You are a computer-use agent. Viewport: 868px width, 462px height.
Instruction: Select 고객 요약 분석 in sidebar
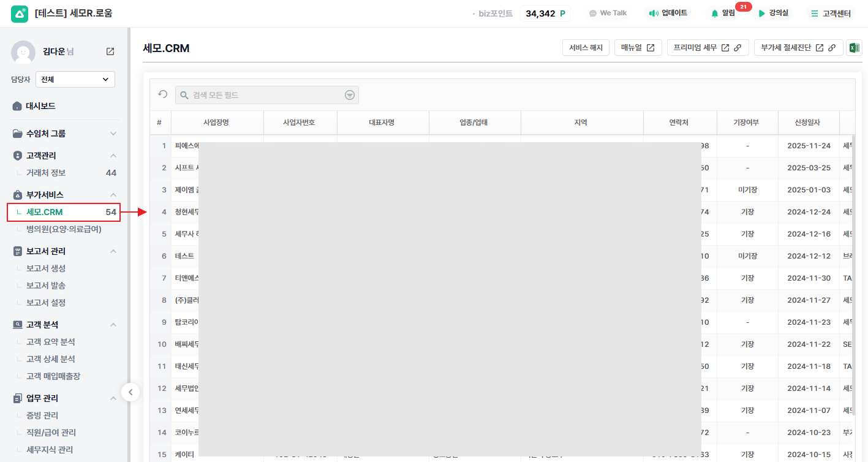pyautogui.click(x=51, y=342)
